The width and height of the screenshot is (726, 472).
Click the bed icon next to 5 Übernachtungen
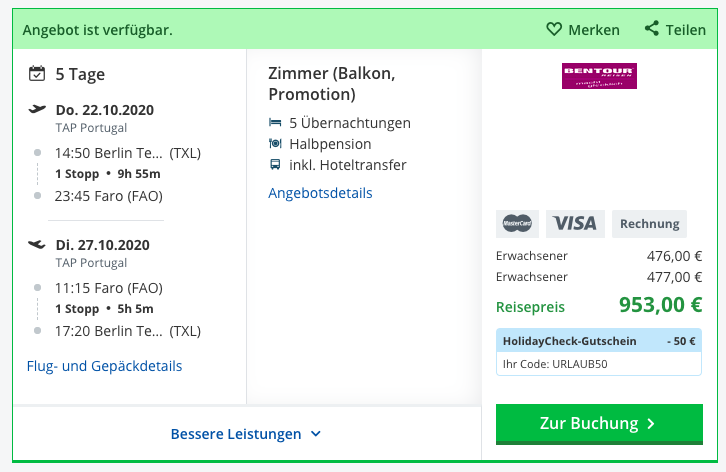point(275,123)
